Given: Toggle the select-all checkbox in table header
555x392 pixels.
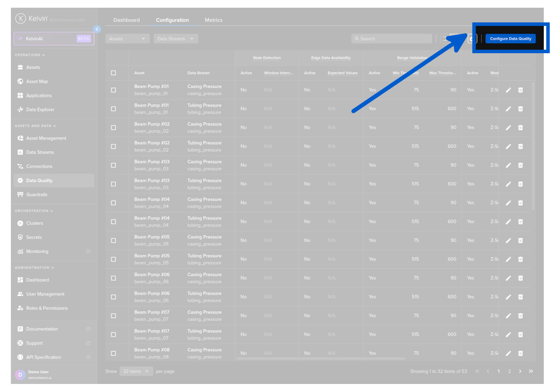Looking at the screenshot, I should [114, 73].
